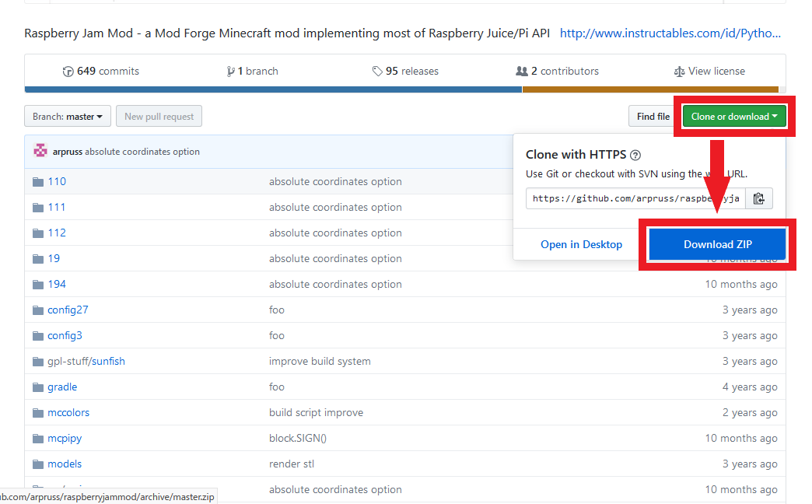Screen dimensions: 812x504
Task: Expand Clone or download dropdown
Action: pyautogui.click(x=734, y=117)
